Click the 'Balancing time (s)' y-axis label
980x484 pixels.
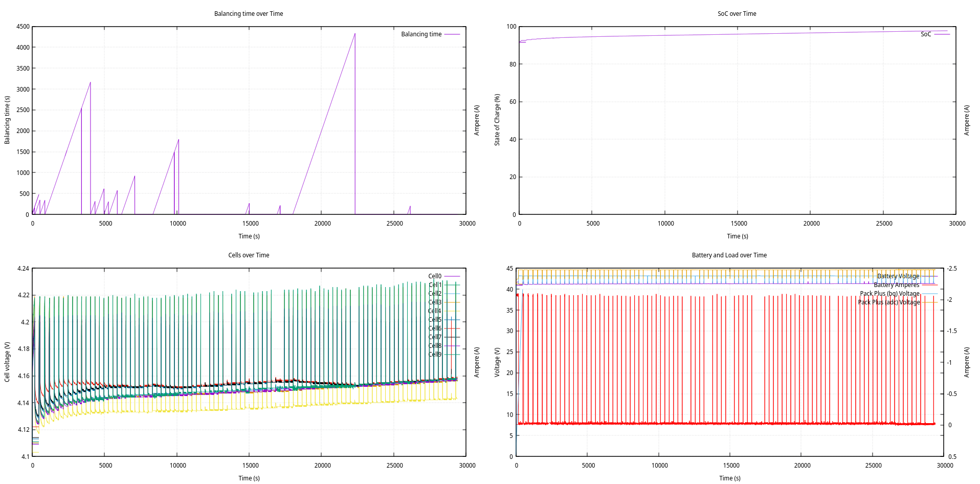pyautogui.click(x=7, y=120)
